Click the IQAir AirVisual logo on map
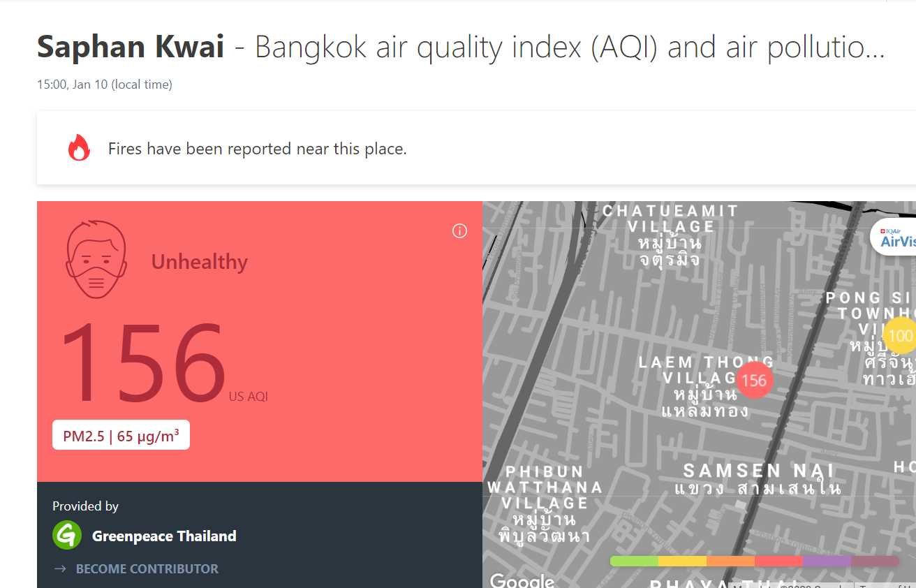Viewport: 916px width, 588px height. pos(896,238)
